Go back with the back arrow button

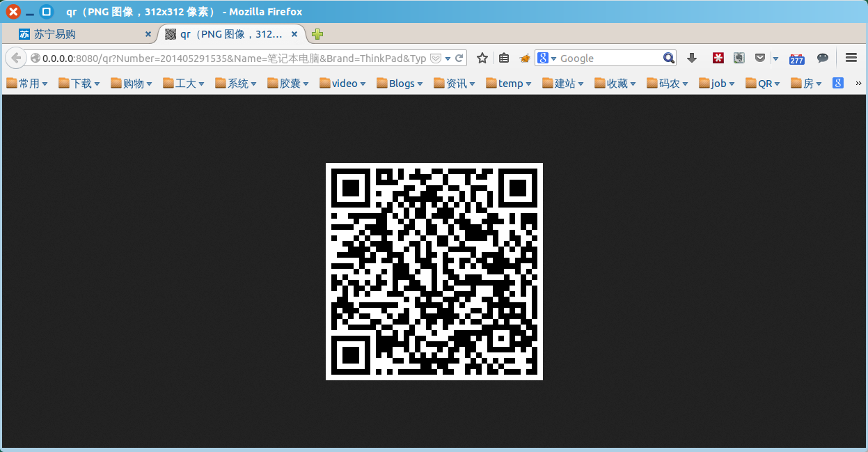(16, 58)
